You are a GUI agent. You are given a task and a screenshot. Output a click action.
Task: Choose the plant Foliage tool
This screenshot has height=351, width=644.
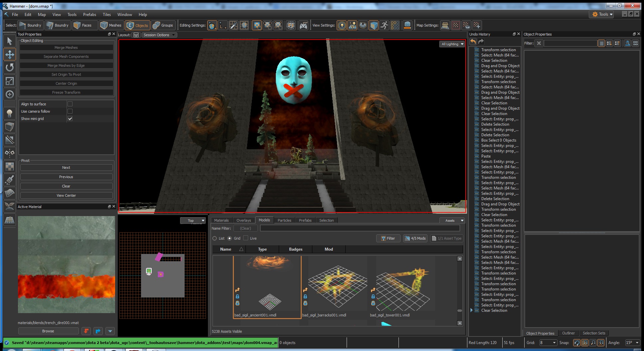(x=10, y=206)
